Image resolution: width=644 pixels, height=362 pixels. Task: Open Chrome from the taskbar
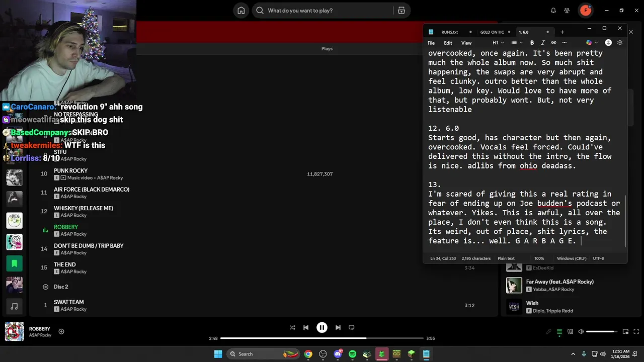[308, 354]
